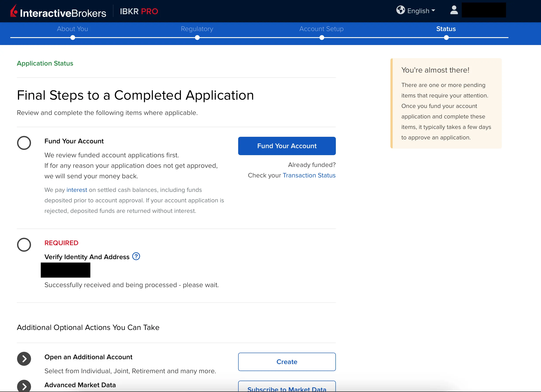Click the Fund Your Account item title

74,141
